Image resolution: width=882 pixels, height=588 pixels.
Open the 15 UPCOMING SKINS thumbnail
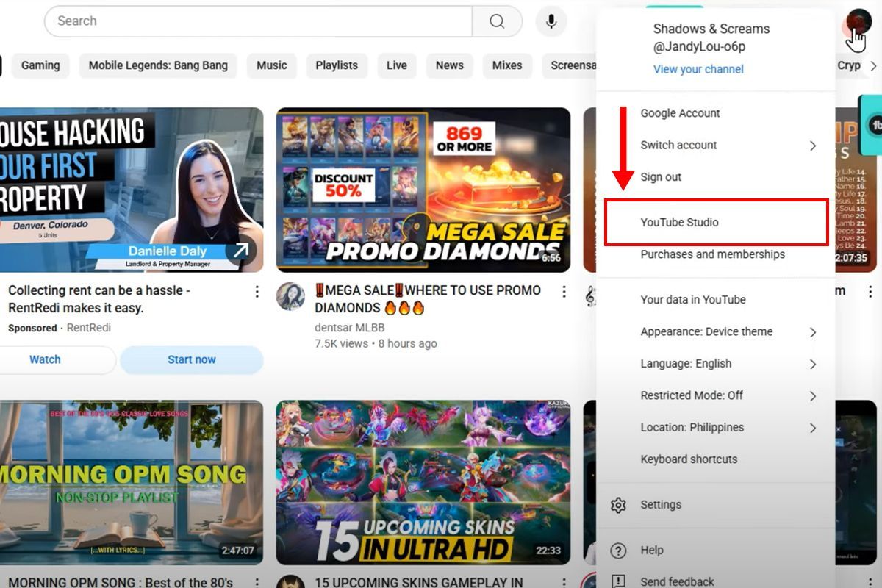[x=423, y=482]
